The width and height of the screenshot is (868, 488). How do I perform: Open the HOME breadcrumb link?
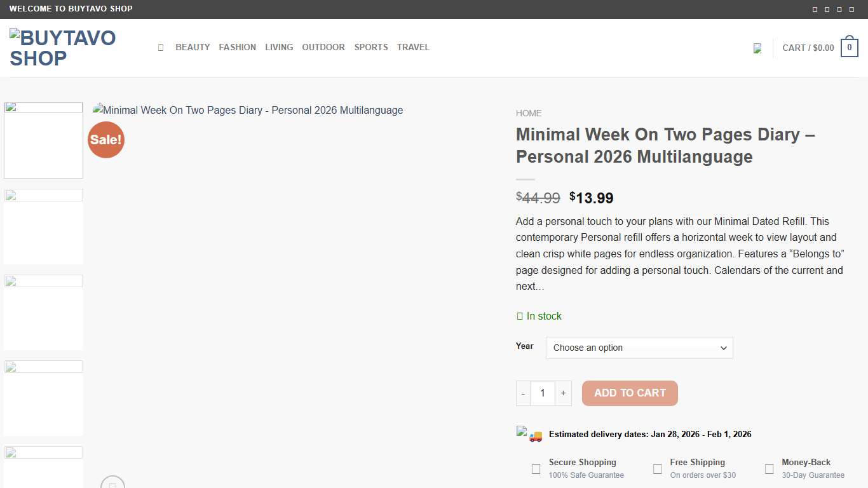coord(529,112)
